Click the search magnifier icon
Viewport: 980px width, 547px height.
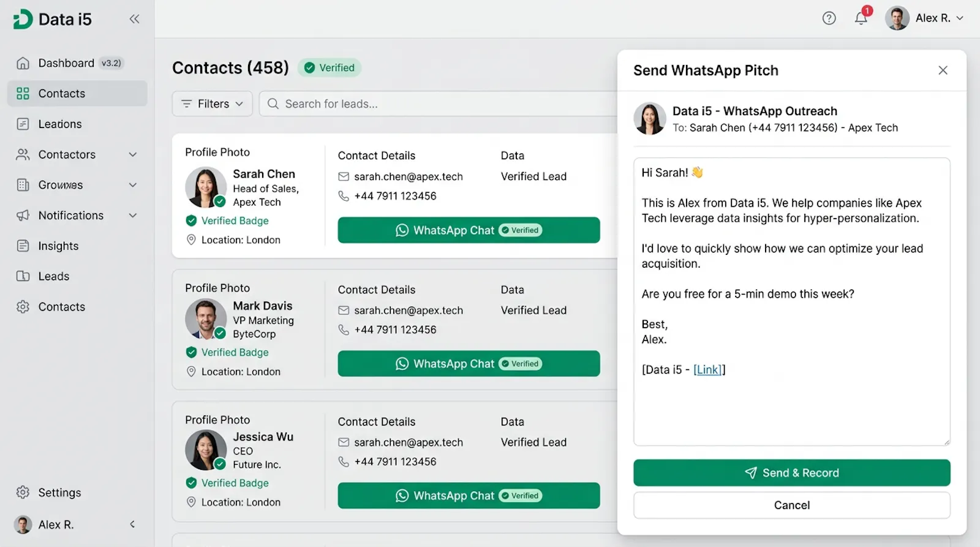(x=273, y=104)
